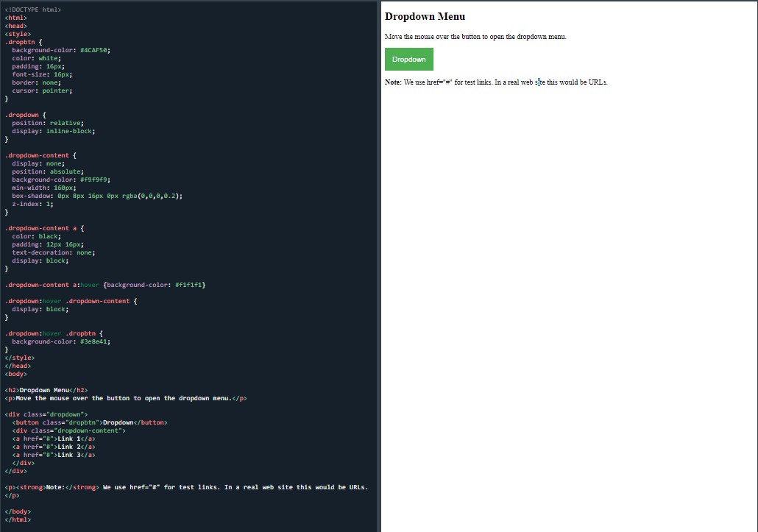Click the "display: inline-block;" declaration

pos(53,131)
